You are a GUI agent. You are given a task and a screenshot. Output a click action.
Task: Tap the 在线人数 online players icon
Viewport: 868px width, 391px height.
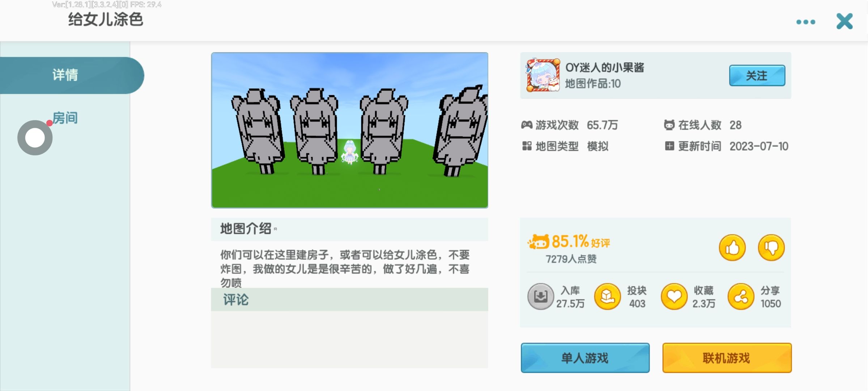(669, 125)
